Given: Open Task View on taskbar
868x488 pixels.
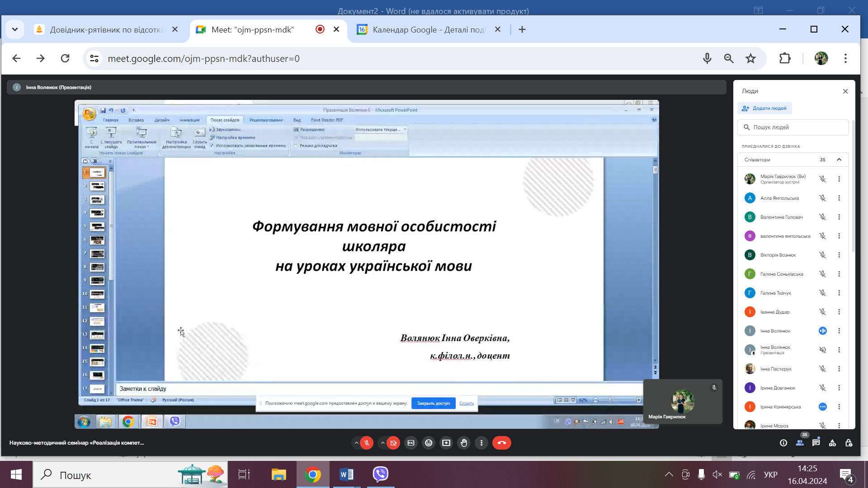Looking at the screenshot, I should tap(244, 474).
